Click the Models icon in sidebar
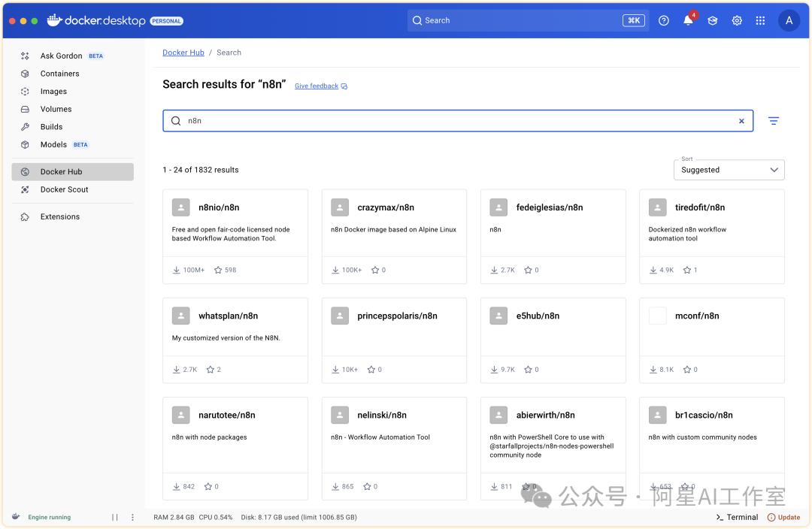 click(25, 145)
